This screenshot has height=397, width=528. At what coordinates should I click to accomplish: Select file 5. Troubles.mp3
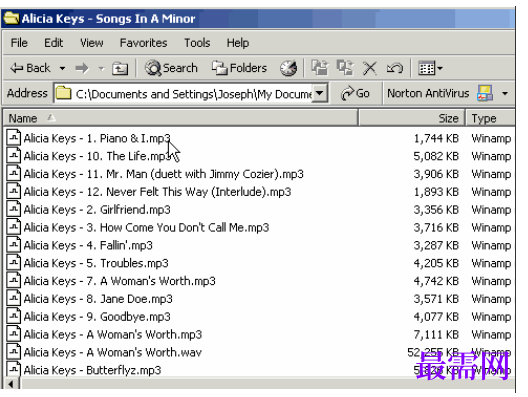tap(96, 263)
